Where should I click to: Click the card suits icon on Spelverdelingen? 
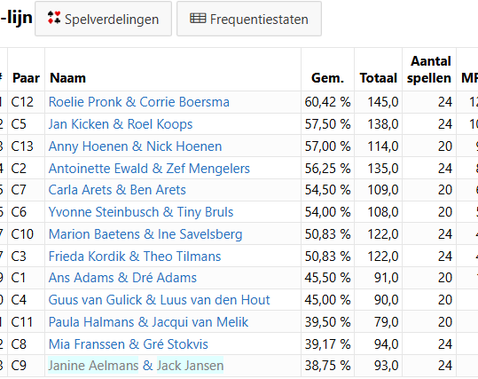pyautogui.click(x=54, y=18)
